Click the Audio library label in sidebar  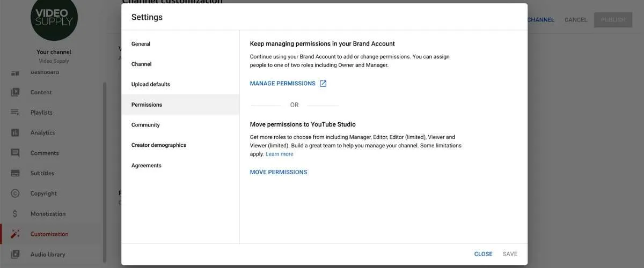tap(48, 254)
